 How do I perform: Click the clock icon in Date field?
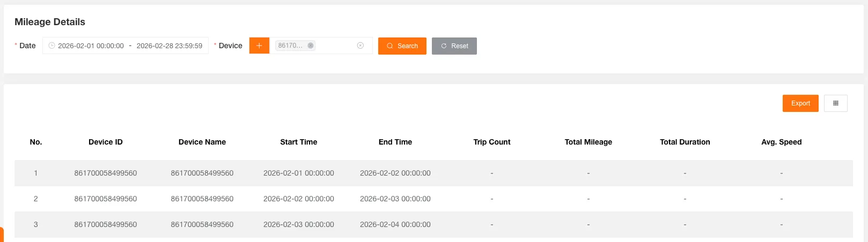52,46
